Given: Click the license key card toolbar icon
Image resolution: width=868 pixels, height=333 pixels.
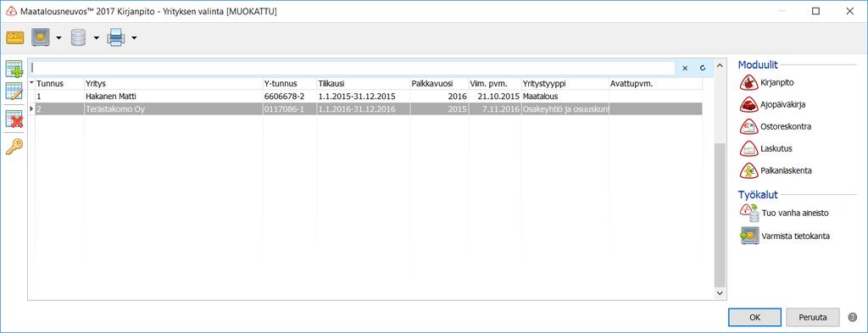Looking at the screenshot, I should pos(15,37).
